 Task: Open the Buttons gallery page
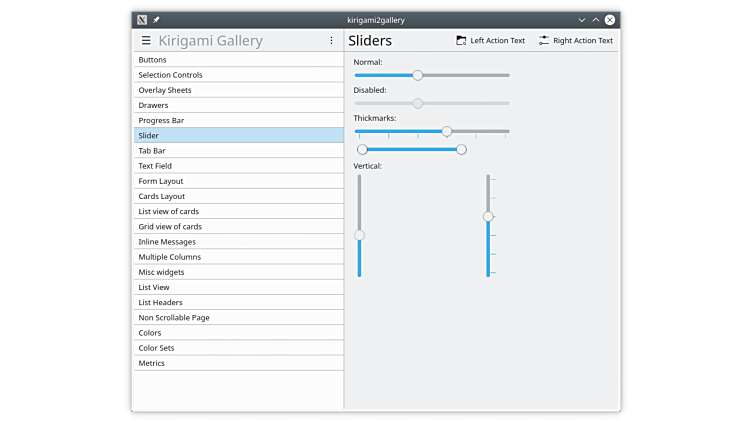(x=153, y=60)
